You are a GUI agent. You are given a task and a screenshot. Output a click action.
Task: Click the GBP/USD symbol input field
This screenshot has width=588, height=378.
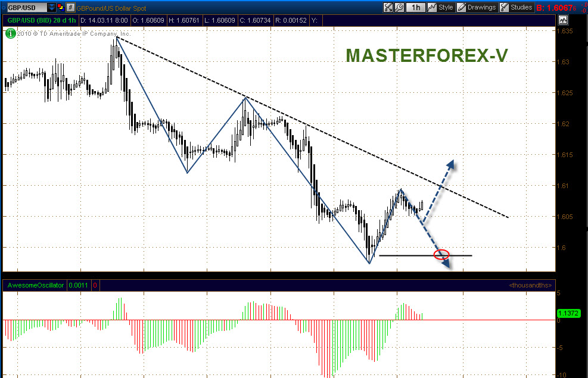(x=27, y=8)
